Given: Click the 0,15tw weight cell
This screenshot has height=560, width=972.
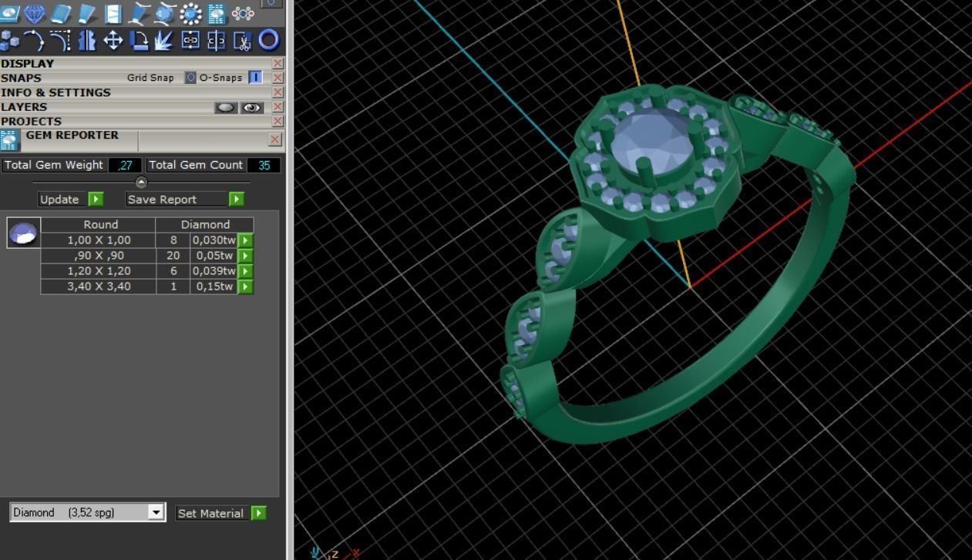Looking at the screenshot, I should [214, 287].
